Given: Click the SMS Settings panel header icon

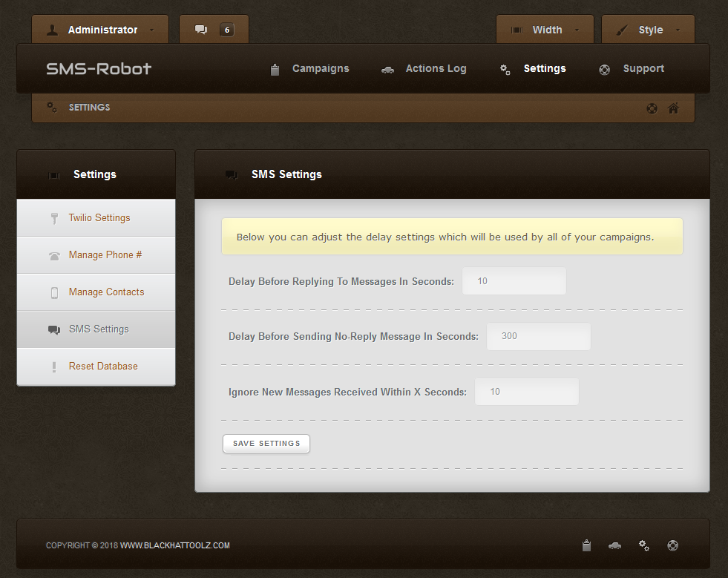Looking at the screenshot, I should [232, 175].
